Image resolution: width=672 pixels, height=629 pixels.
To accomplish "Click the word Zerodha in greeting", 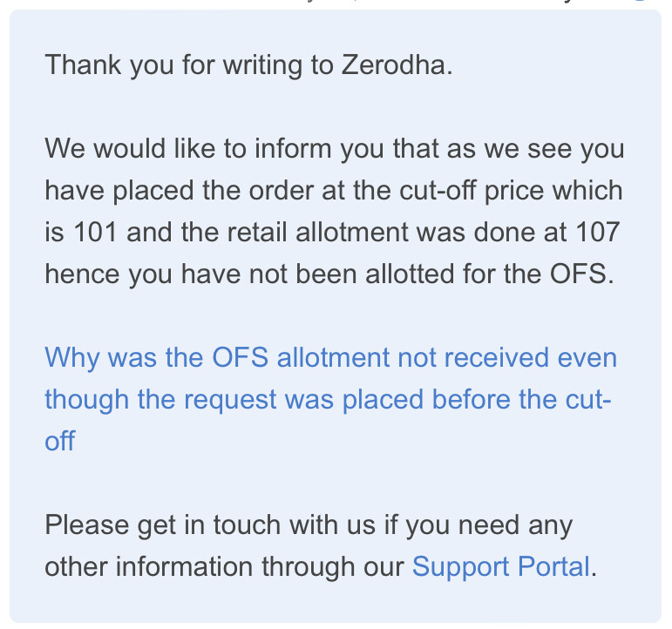I will click(x=393, y=65).
